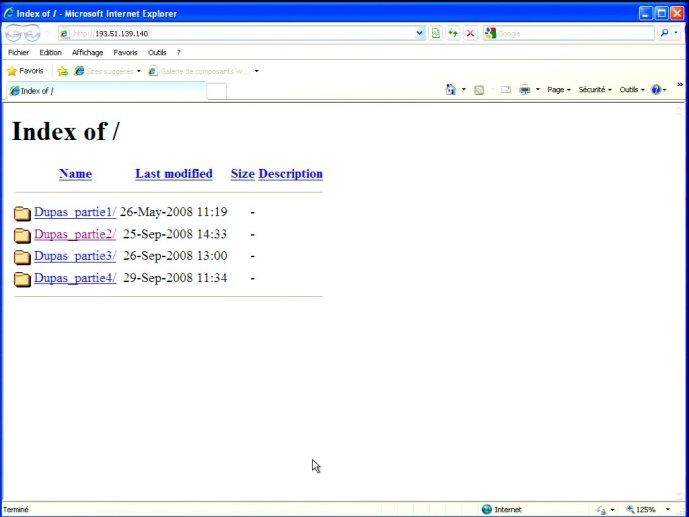
Task: Click the Terminé status bar text
Action: 16,510
